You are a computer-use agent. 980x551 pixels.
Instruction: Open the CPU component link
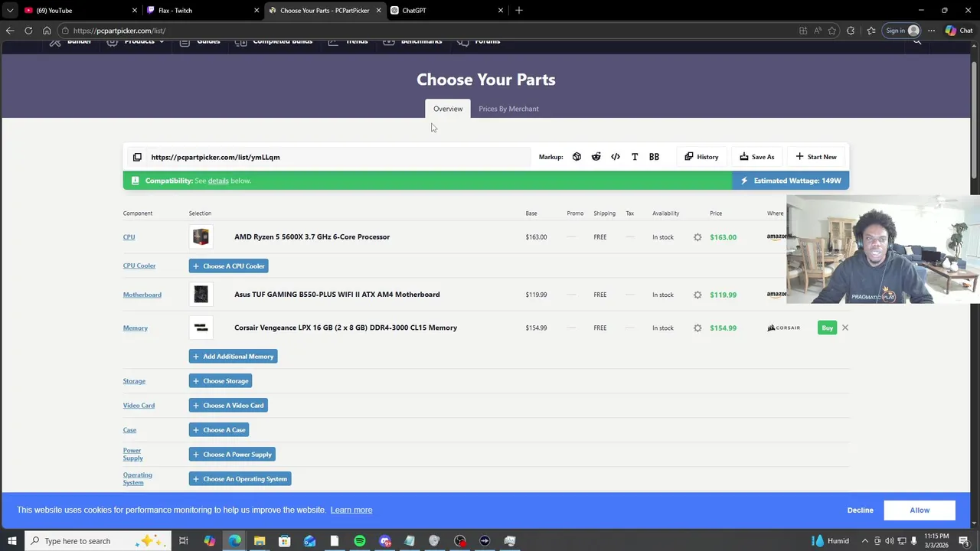(x=129, y=237)
